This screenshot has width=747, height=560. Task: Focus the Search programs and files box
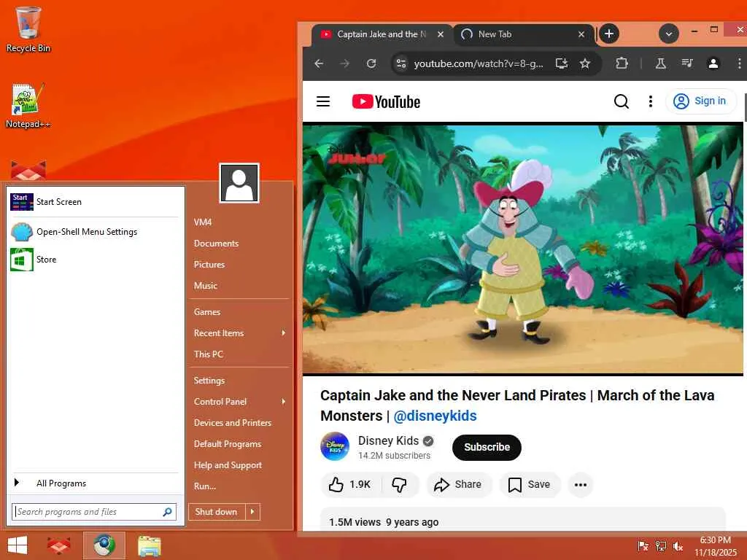point(94,512)
